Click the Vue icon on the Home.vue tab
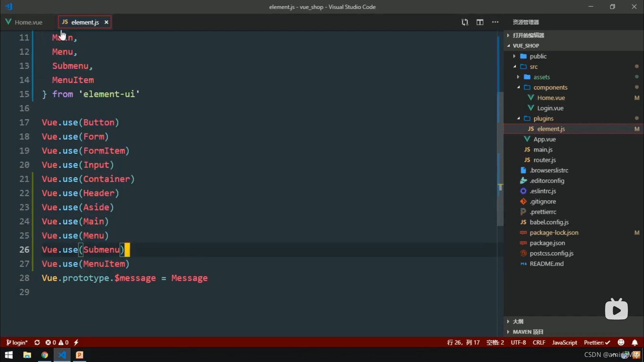This screenshot has height=362, width=644. pyautogui.click(x=8, y=22)
